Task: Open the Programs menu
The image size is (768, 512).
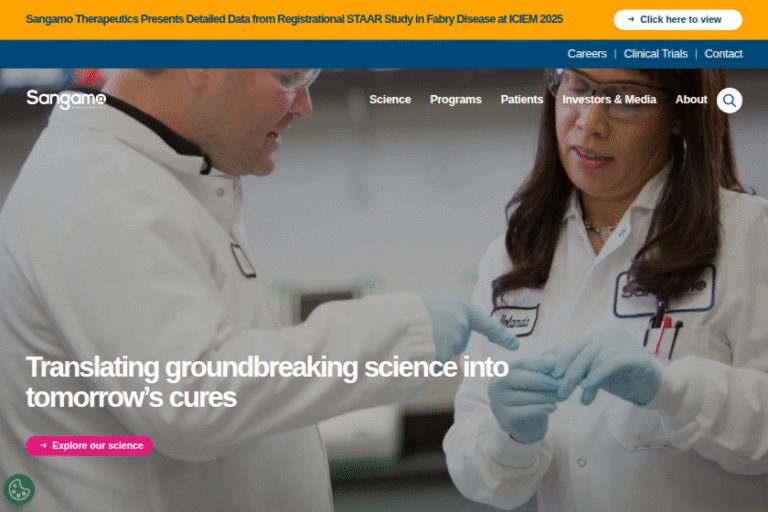Action: (456, 99)
